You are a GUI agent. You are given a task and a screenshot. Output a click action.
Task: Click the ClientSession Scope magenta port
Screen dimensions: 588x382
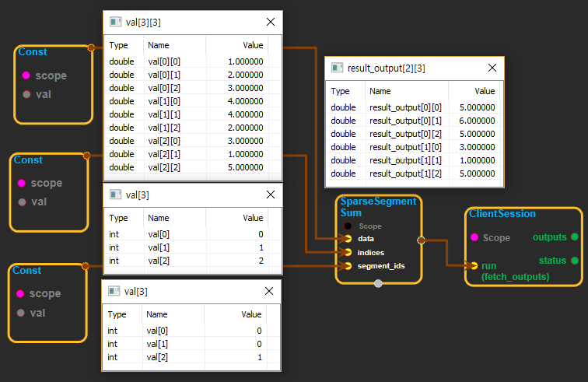474,237
